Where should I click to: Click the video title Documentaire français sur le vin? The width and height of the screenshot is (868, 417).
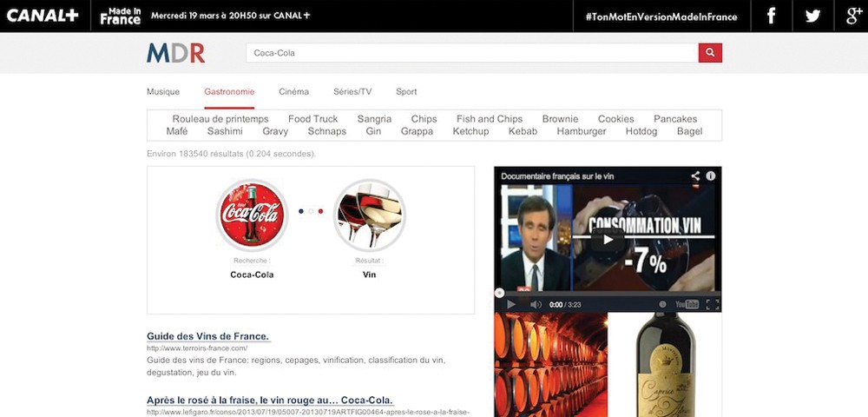click(557, 176)
